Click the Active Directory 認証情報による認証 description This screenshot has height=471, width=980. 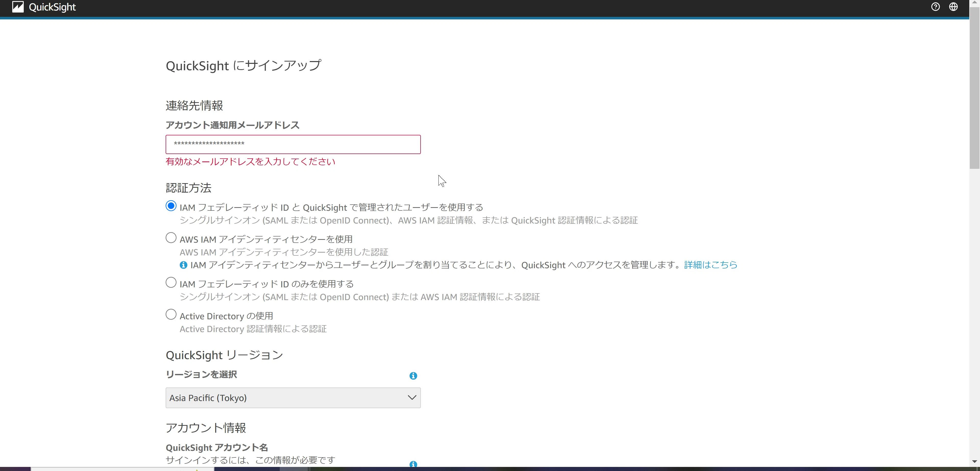tap(253, 329)
